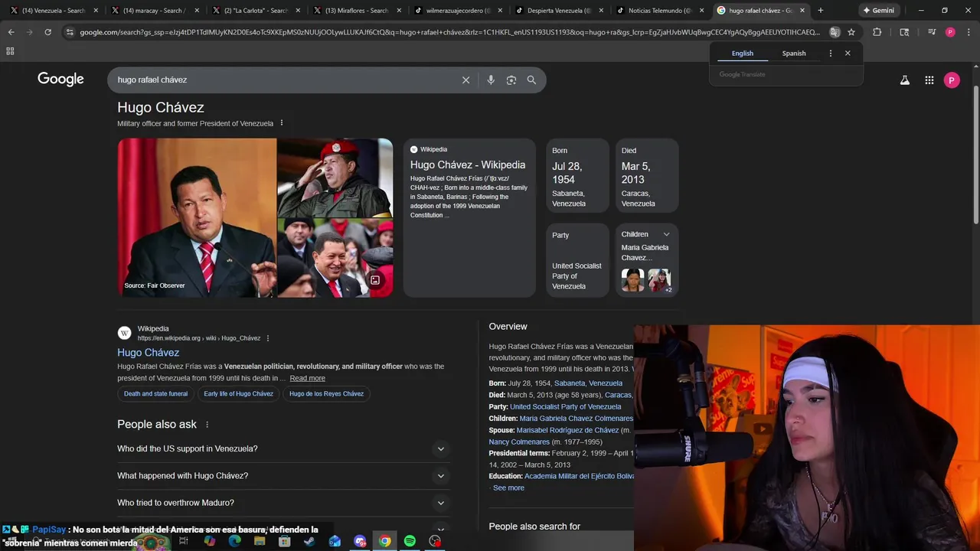980x551 pixels.
Task: Open the Google Translate icon in address bar
Action: [835, 32]
